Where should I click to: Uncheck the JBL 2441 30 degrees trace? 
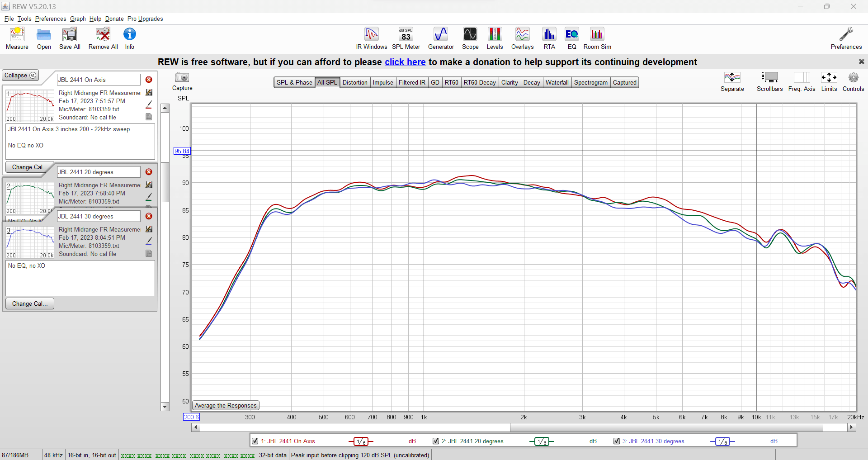point(617,441)
